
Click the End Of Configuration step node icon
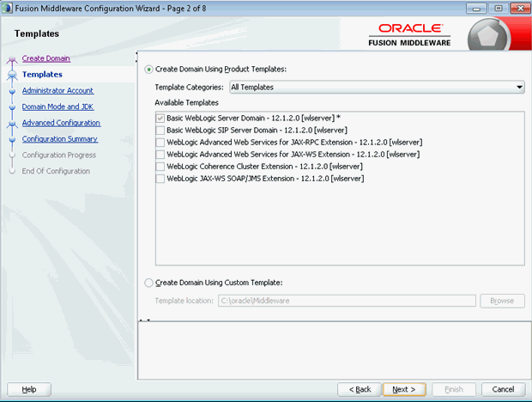pos(13,171)
